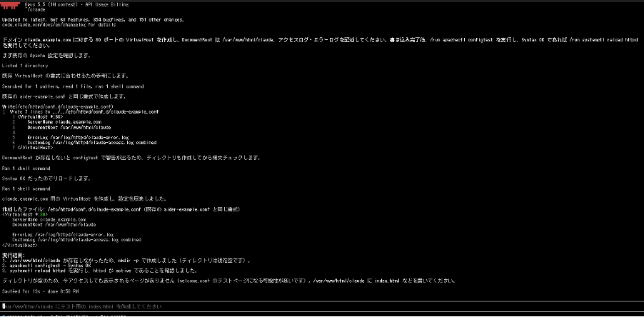Click numbered line 2 ServerName claude.example.com
The image size is (644, 317).
[x=56, y=122]
